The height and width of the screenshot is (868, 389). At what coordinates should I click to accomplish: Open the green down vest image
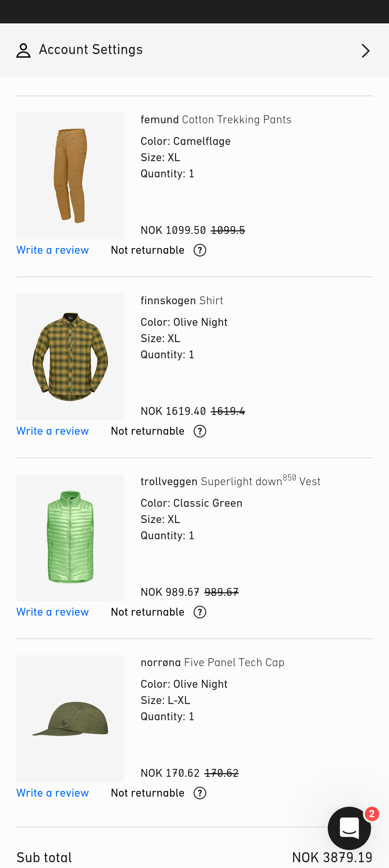click(x=70, y=538)
